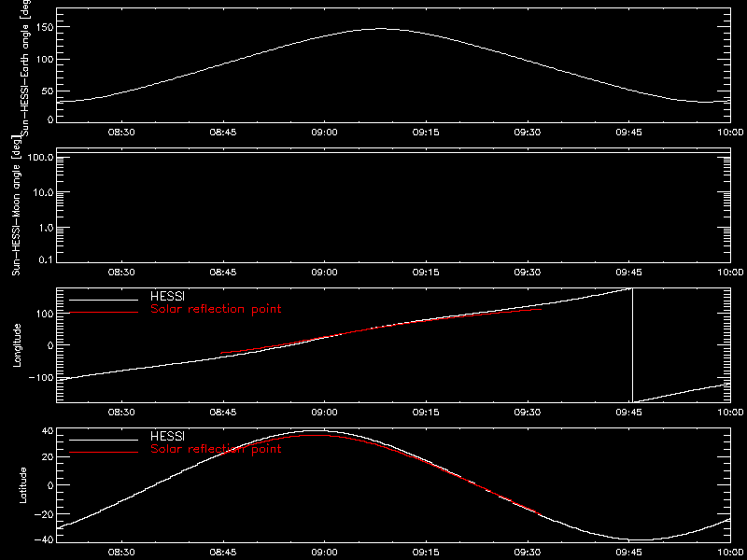Select the 0.1 tick on Moon angle plot
The image size is (747, 560).
pyautogui.click(x=46, y=260)
